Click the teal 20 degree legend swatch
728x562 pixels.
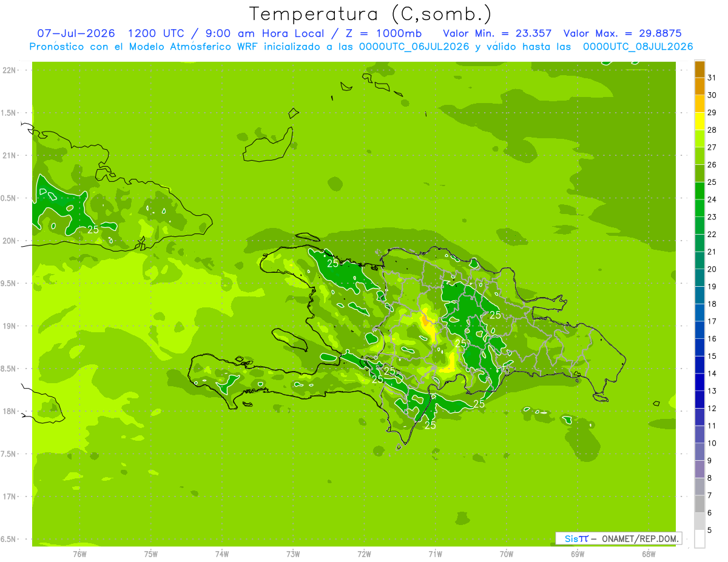click(x=699, y=261)
